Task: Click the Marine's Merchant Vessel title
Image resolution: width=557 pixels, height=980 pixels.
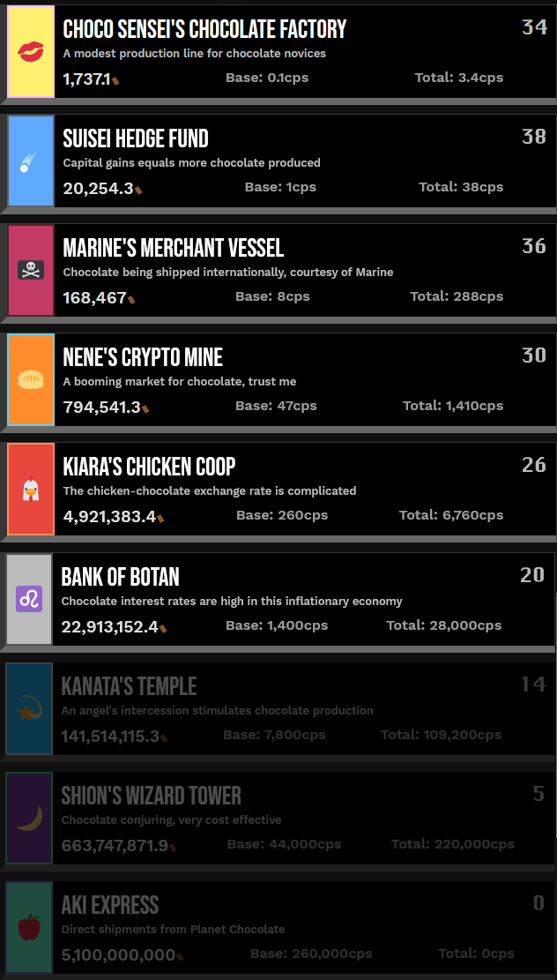Action: (x=173, y=248)
